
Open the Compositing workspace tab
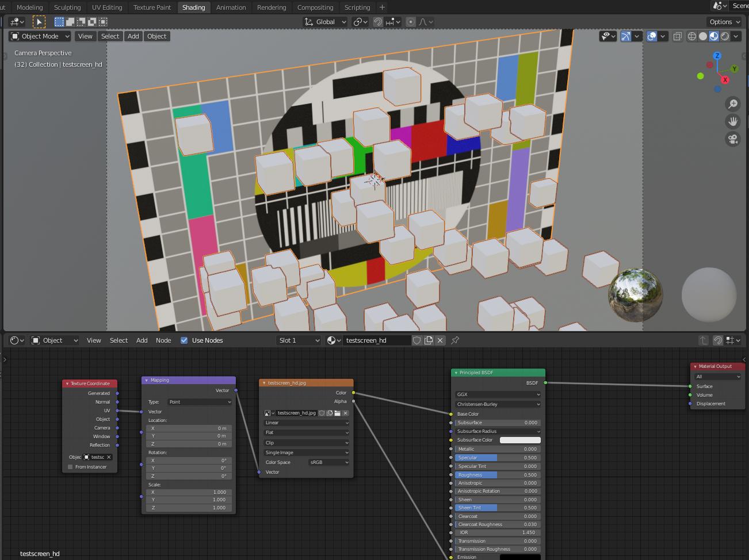[315, 7]
